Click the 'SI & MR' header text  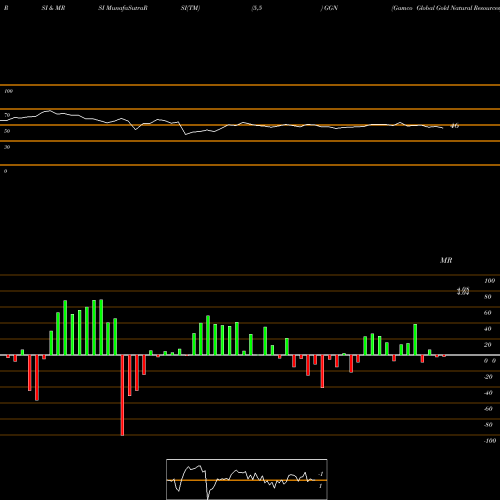coord(53,8)
